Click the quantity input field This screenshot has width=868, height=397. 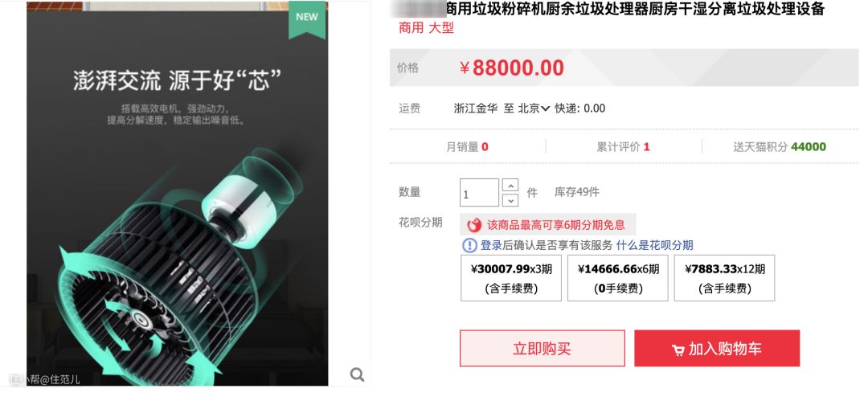[479, 193]
